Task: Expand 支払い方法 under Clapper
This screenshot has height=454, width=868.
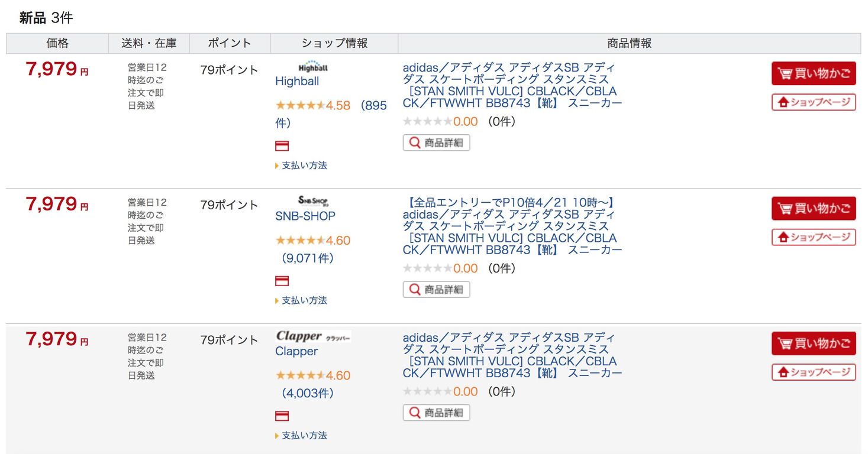Action: (301, 435)
